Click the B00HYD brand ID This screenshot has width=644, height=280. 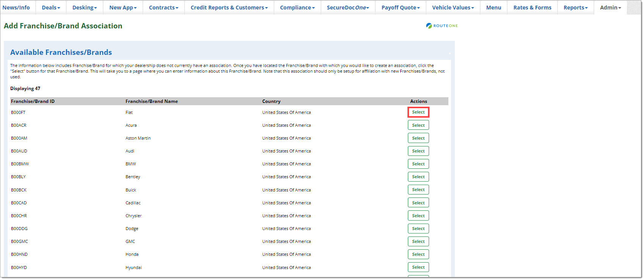(19, 268)
